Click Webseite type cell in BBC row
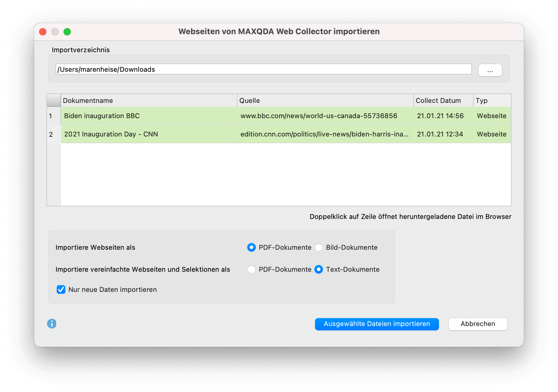The width and height of the screenshot is (558, 392). (492, 116)
